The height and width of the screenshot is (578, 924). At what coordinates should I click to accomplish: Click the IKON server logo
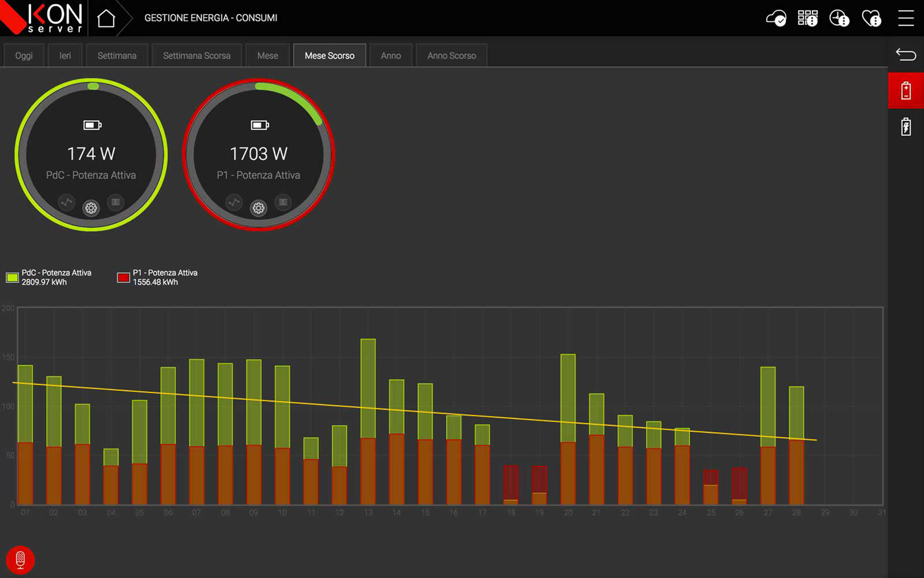pyautogui.click(x=44, y=18)
